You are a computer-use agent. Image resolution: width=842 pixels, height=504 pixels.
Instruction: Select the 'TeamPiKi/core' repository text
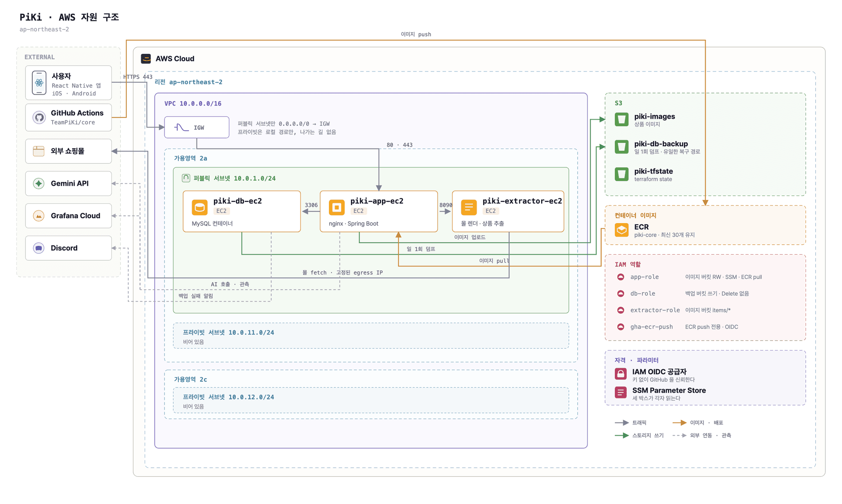click(73, 122)
